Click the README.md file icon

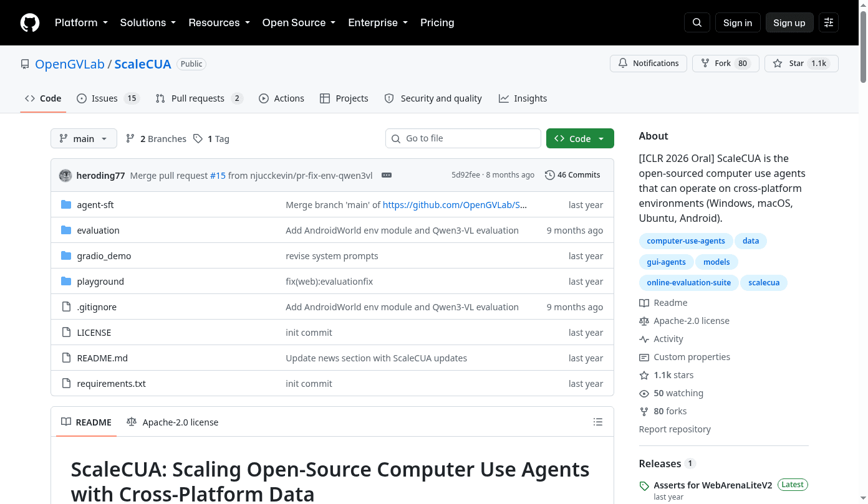point(67,358)
